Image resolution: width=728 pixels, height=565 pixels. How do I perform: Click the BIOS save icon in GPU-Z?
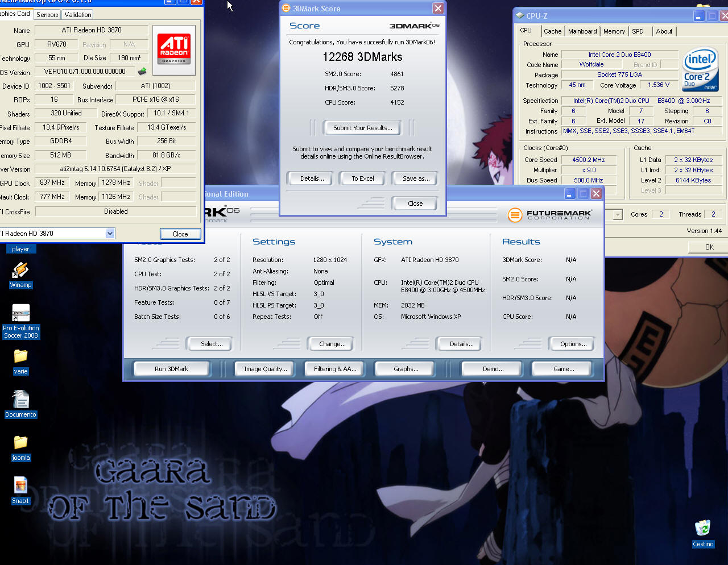tap(142, 72)
